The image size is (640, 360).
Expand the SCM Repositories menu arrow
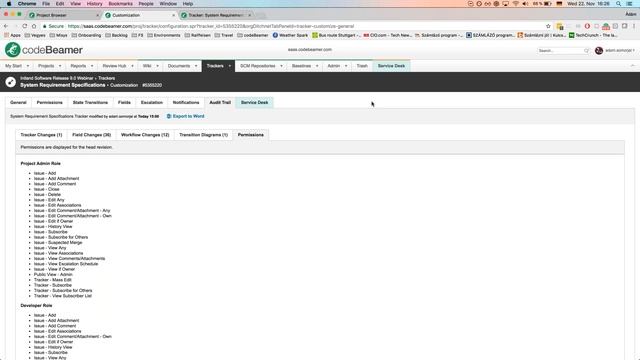[x=281, y=66]
